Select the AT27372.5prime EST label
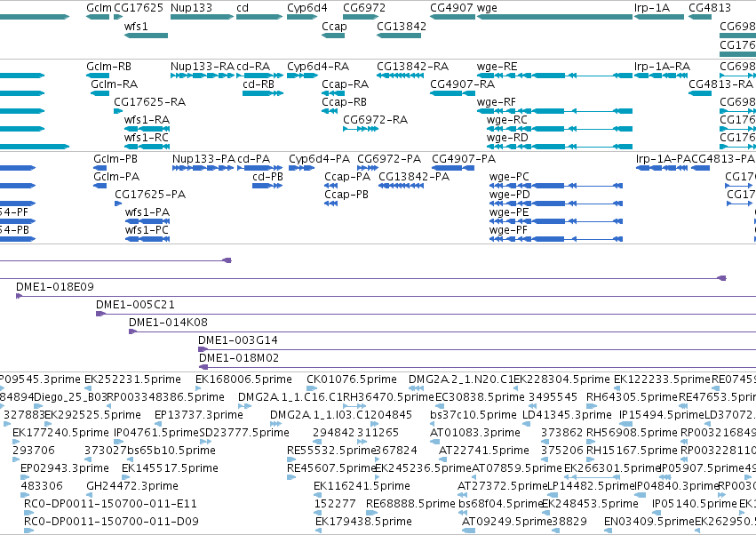 coord(503,486)
